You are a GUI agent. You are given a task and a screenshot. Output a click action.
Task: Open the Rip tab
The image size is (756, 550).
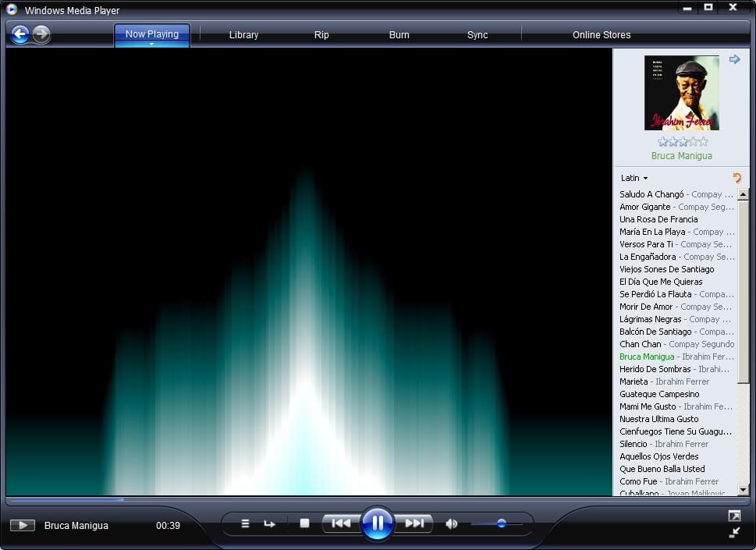(x=321, y=34)
